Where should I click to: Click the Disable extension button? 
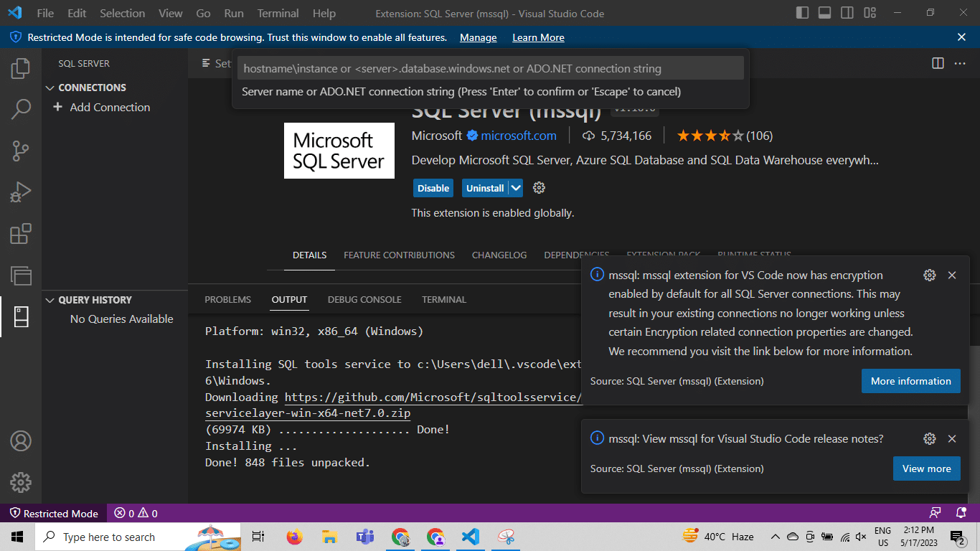pyautogui.click(x=433, y=188)
